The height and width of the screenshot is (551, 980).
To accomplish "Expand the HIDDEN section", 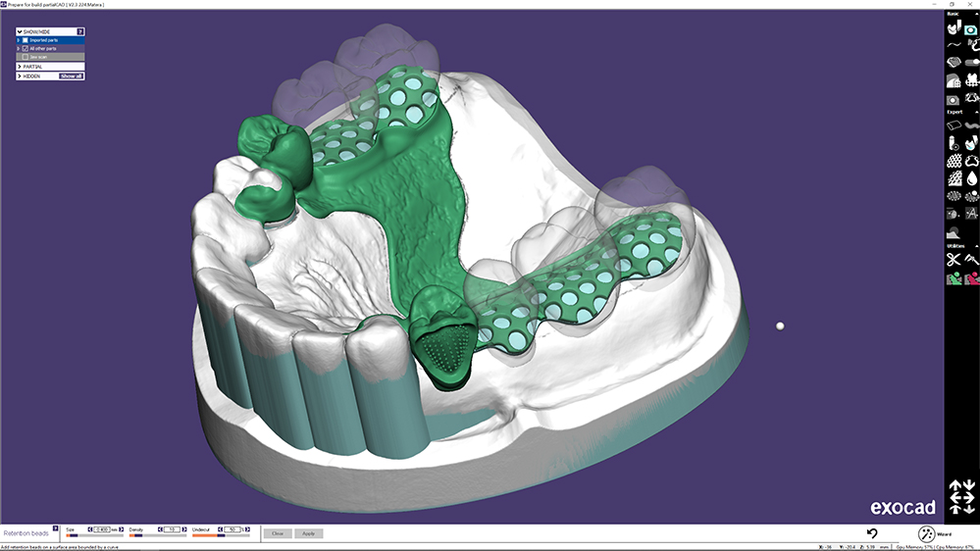I will [20, 75].
